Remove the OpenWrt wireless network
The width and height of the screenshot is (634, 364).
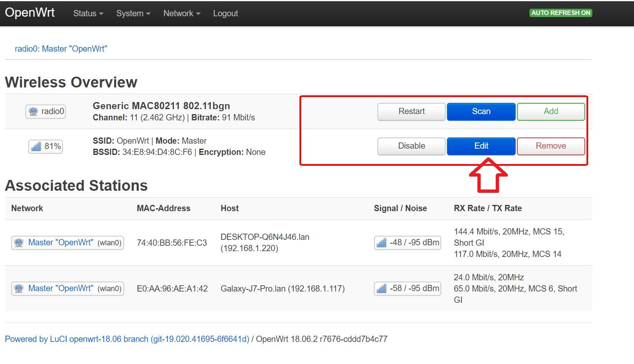point(551,146)
